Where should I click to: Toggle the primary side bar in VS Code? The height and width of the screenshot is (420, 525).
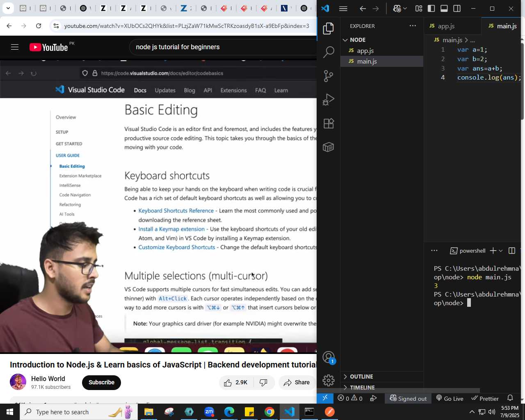tap(431, 9)
